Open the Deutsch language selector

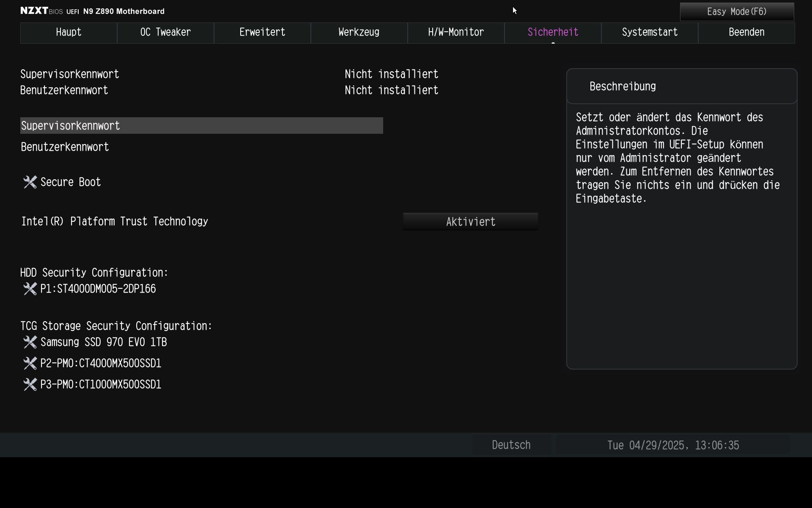click(511, 445)
